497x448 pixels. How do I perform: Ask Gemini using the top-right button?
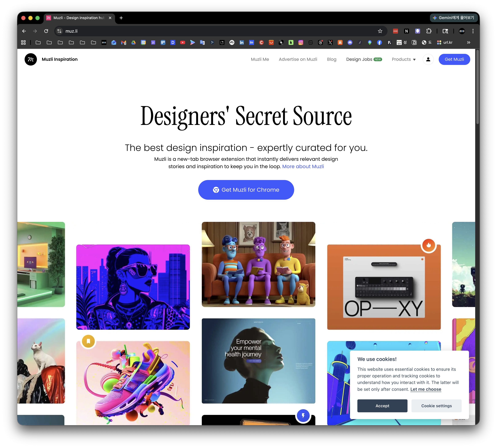coord(454,18)
